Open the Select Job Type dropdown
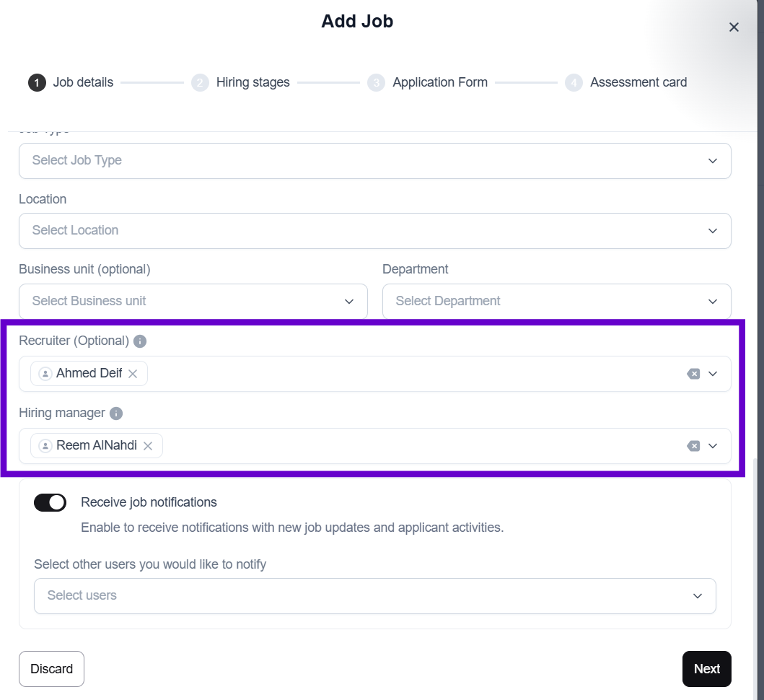The image size is (764, 700). [374, 160]
